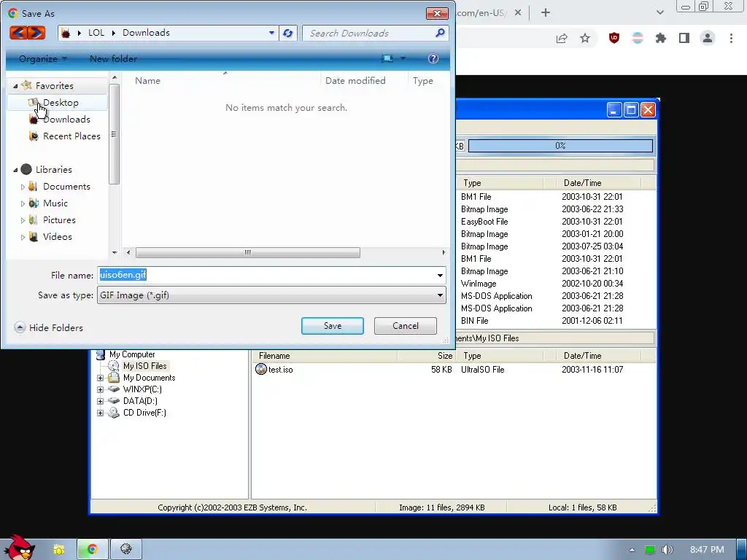Viewport: 747px width, 560px height.
Task: Select Pictures in Libraries
Action: click(x=59, y=220)
